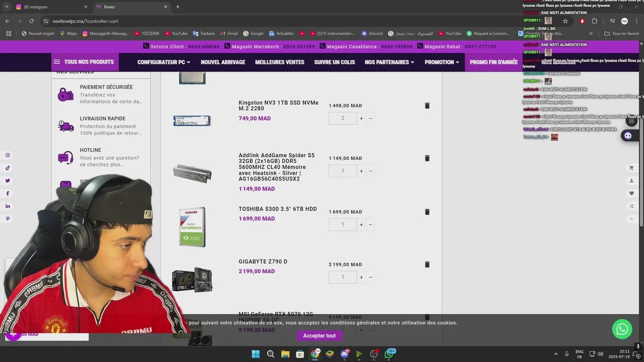The height and width of the screenshot is (362, 644).
Task: Open Discord app from taskbar
Action: tap(345, 354)
